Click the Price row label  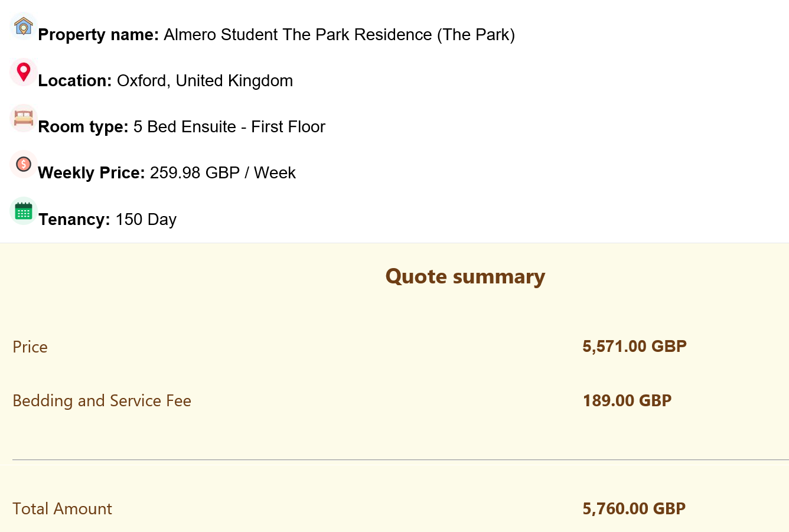pos(30,347)
